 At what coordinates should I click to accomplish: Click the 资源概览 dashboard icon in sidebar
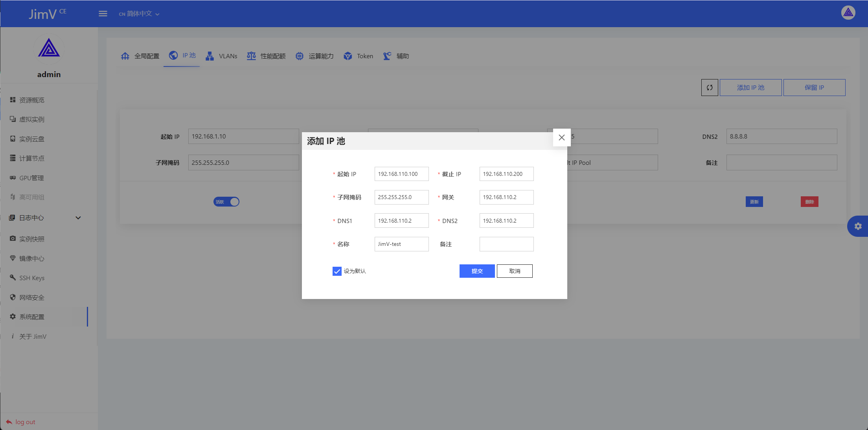[13, 100]
